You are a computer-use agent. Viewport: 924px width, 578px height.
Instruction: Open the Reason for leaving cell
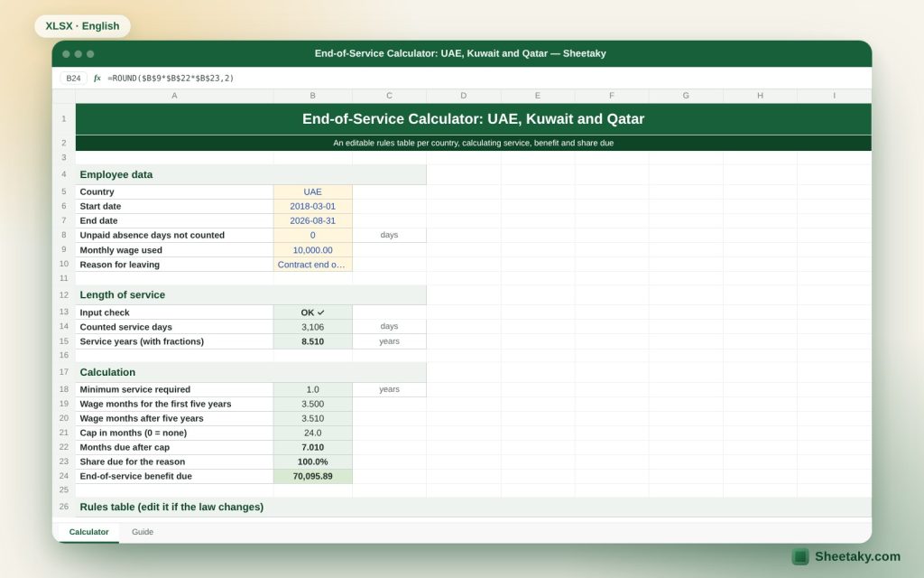pyautogui.click(x=313, y=265)
